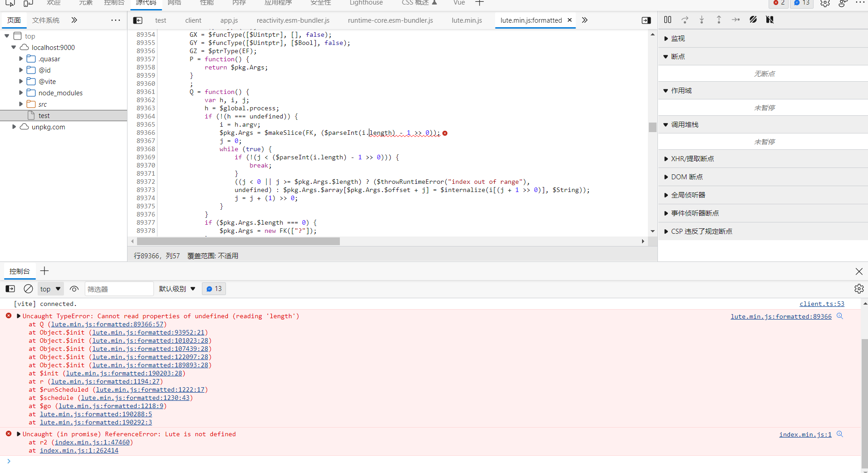Click the step over function icon
Screen dimensions: 868x473
685,20
